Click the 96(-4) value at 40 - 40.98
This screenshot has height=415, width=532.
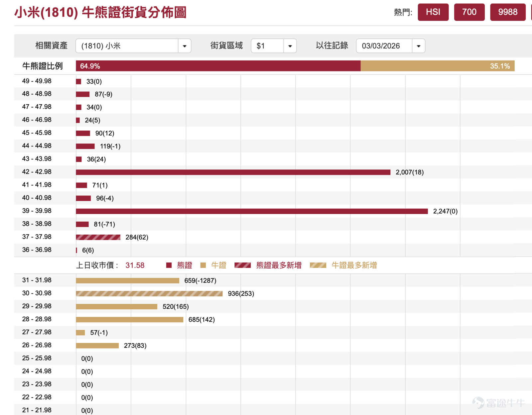tap(105, 198)
